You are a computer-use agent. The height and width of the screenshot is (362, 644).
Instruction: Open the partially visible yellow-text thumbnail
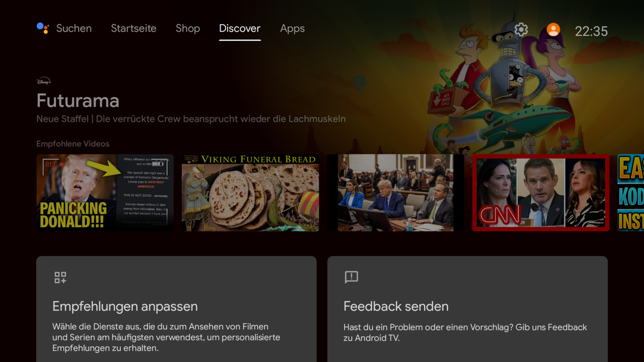631,193
